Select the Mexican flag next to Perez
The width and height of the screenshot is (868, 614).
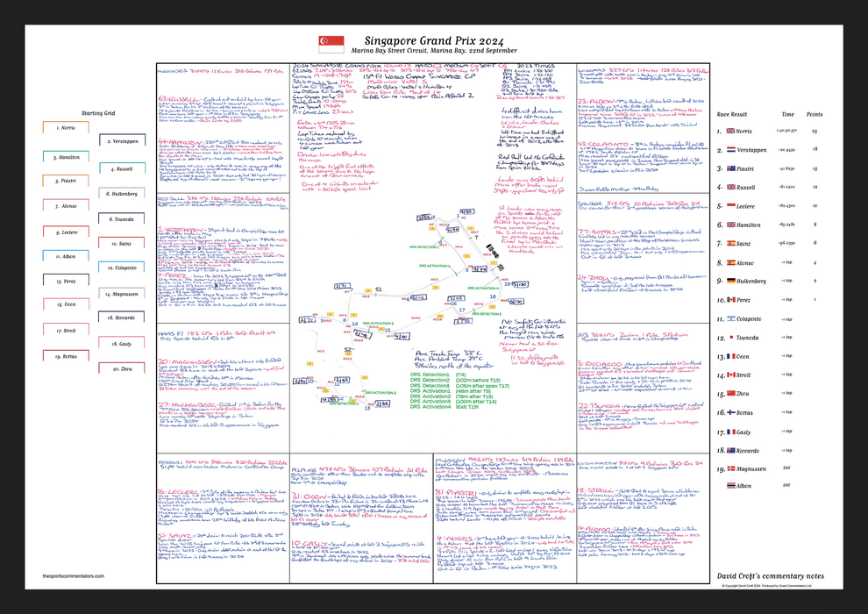pyautogui.click(x=732, y=300)
